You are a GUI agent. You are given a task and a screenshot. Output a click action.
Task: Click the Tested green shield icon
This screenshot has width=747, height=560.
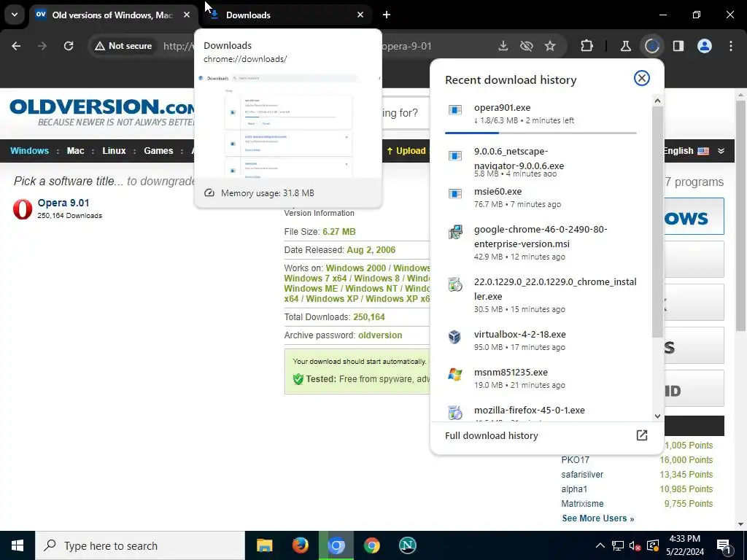pyautogui.click(x=298, y=379)
